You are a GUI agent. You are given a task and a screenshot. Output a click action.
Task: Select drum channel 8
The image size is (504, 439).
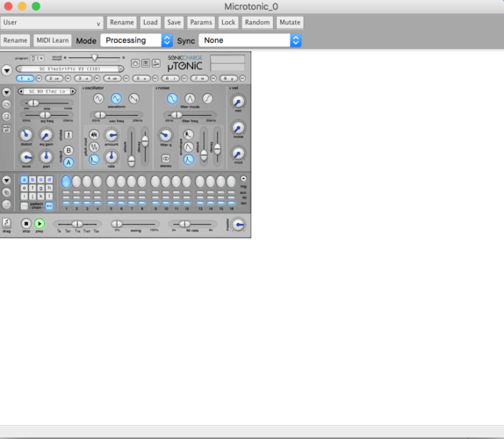(228, 78)
